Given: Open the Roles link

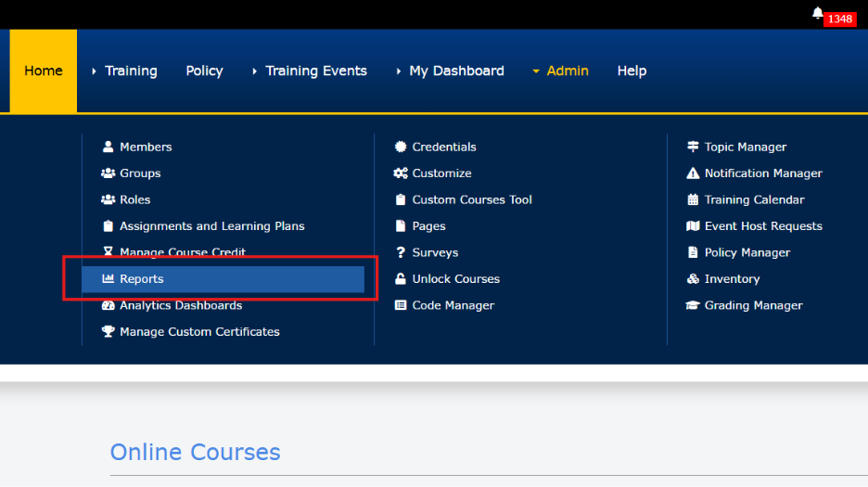Looking at the screenshot, I should pyautogui.click(x=135, y=199).
